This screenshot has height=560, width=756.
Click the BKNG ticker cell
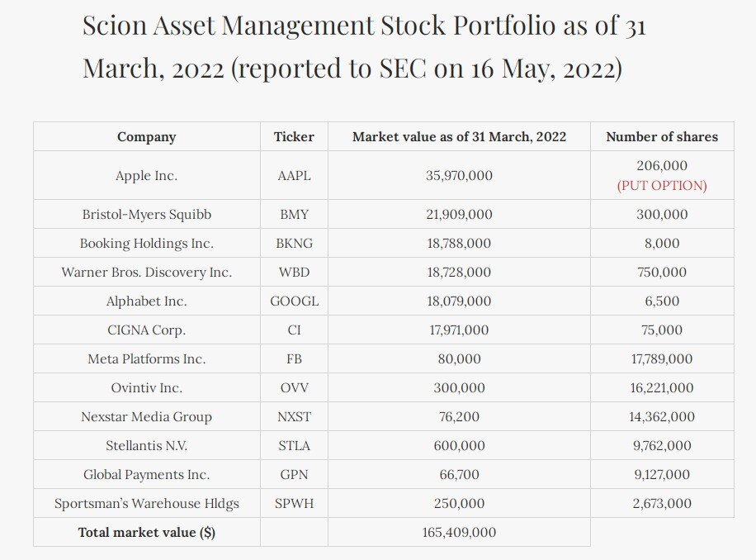pyautogui.click(x=294, y=244)
